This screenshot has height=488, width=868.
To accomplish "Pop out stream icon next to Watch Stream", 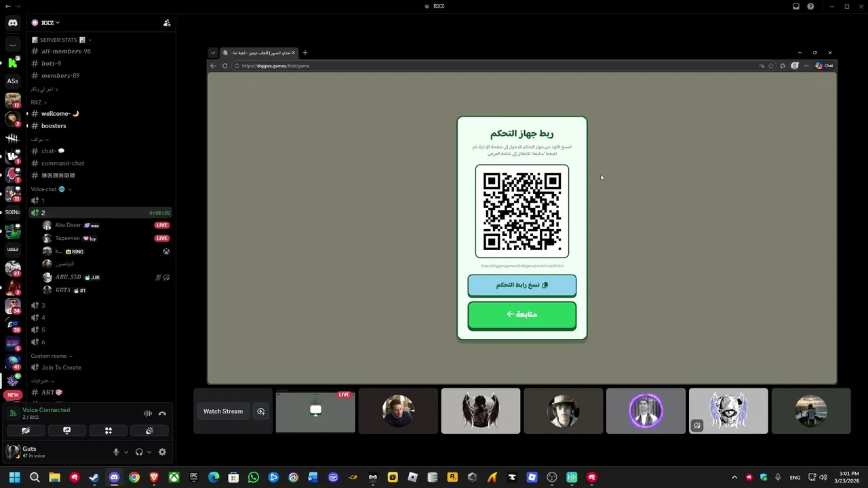I will [x=260, y=411].
